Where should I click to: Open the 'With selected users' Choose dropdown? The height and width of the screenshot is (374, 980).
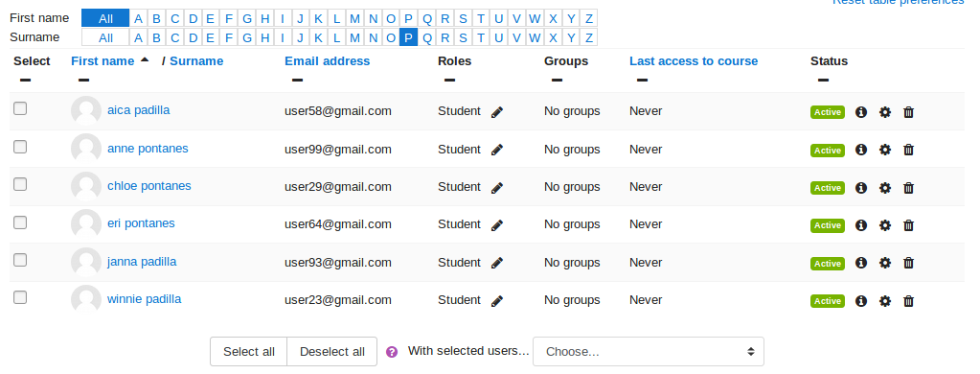(649, 352)
